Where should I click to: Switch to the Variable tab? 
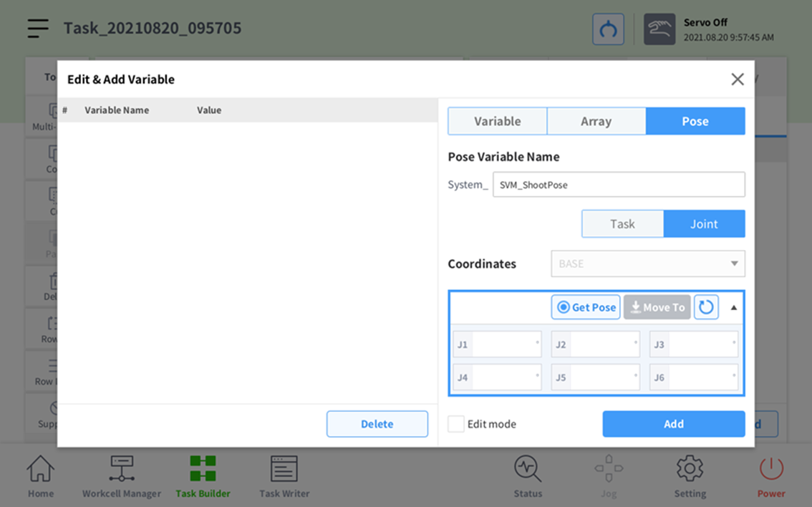pyautogui.click(x=497, y=121)
